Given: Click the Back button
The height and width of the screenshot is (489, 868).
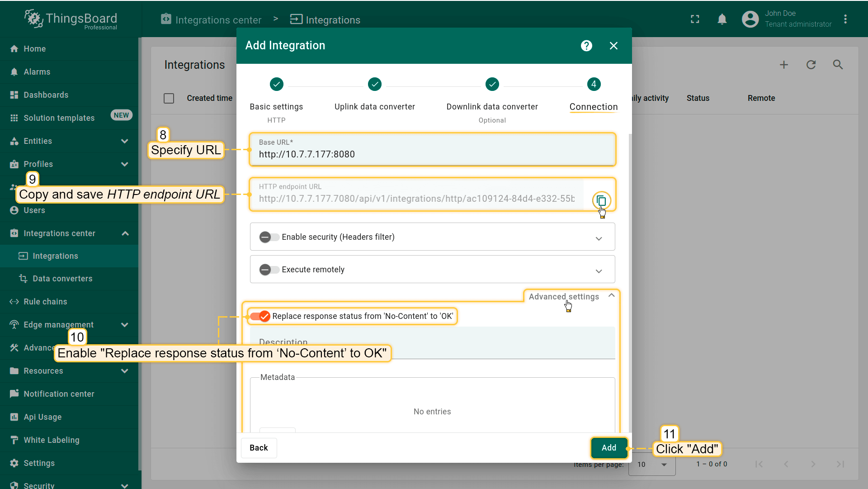Looking at the screenshot, I should click(x=259, y=448).
